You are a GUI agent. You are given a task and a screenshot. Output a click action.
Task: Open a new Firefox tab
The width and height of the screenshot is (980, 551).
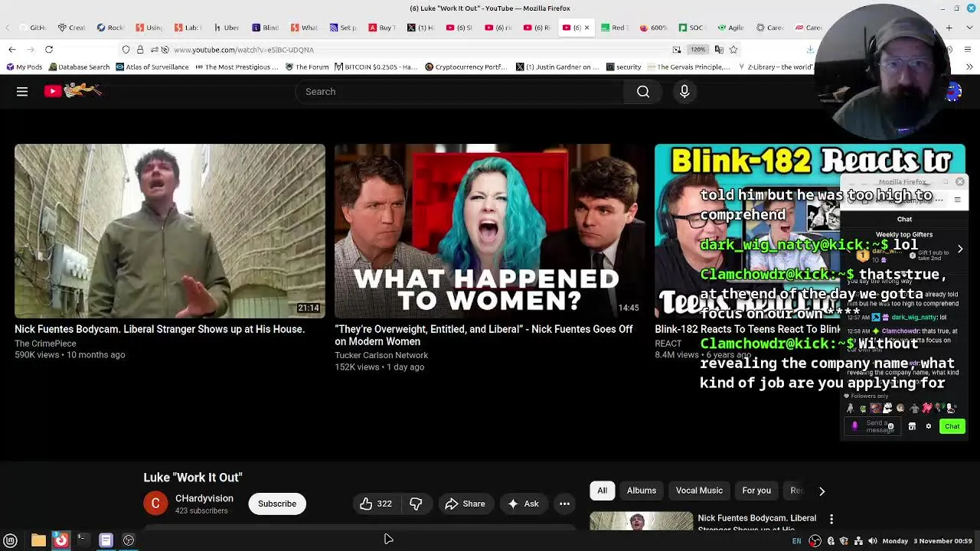coord(949,28)
